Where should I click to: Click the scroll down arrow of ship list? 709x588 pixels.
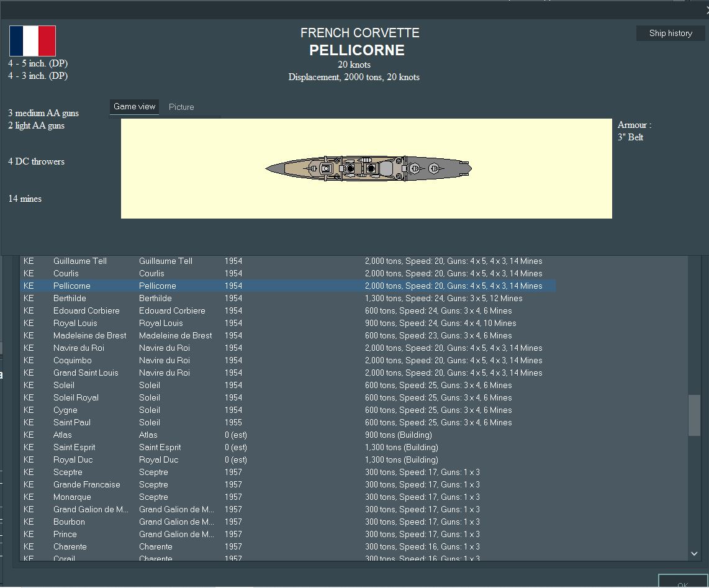pyautogui.click(x=694, y=554)
